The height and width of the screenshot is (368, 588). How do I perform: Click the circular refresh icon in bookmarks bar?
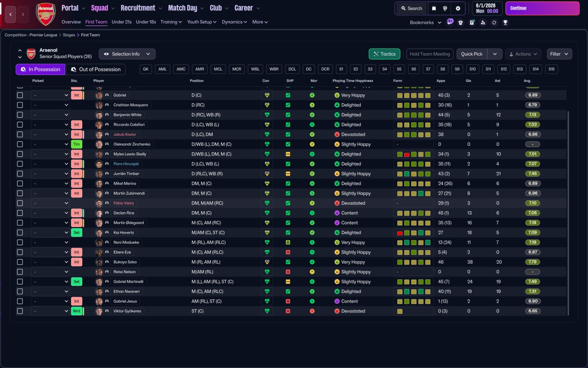(x=494, y=23)
